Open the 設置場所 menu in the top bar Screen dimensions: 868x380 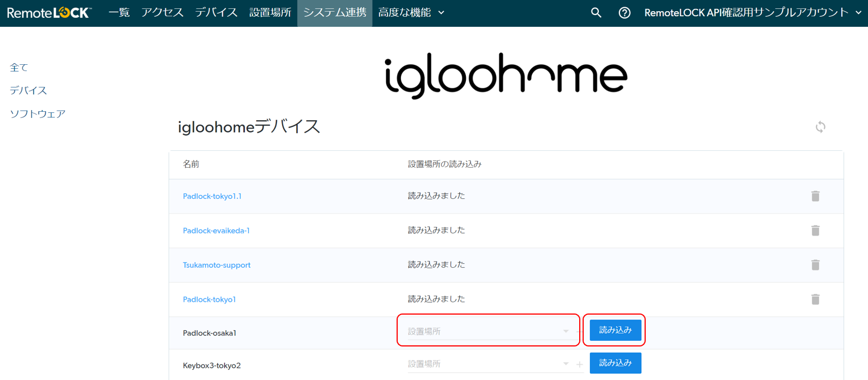pos(270,13)
